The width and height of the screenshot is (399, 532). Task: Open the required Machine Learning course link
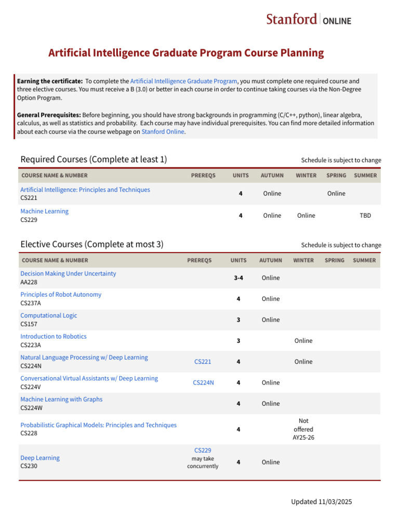click(x=45, y=211)
